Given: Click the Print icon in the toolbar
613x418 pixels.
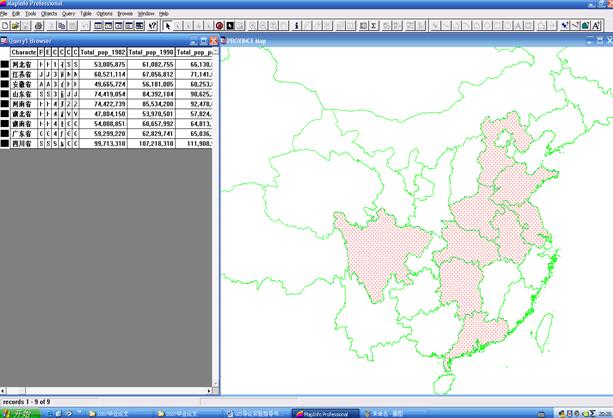Looking at the screenshot, I should tap(38, 25).
